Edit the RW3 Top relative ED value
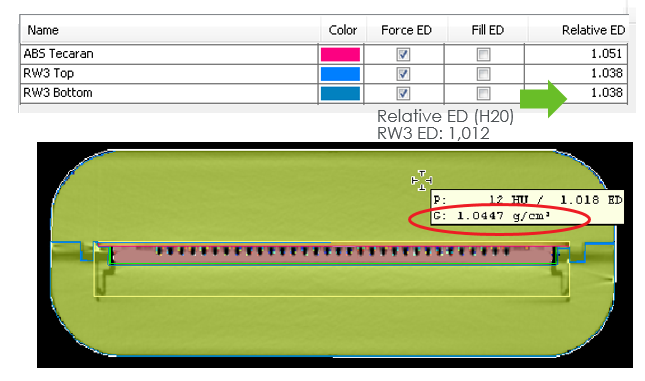 [x=606, y=73]
